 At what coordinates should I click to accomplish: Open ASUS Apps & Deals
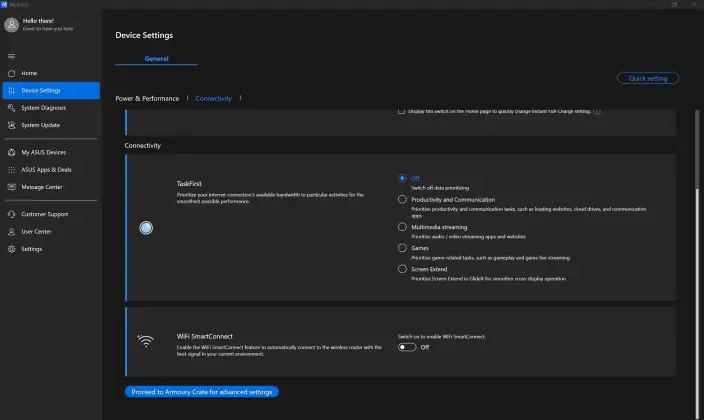51,170
